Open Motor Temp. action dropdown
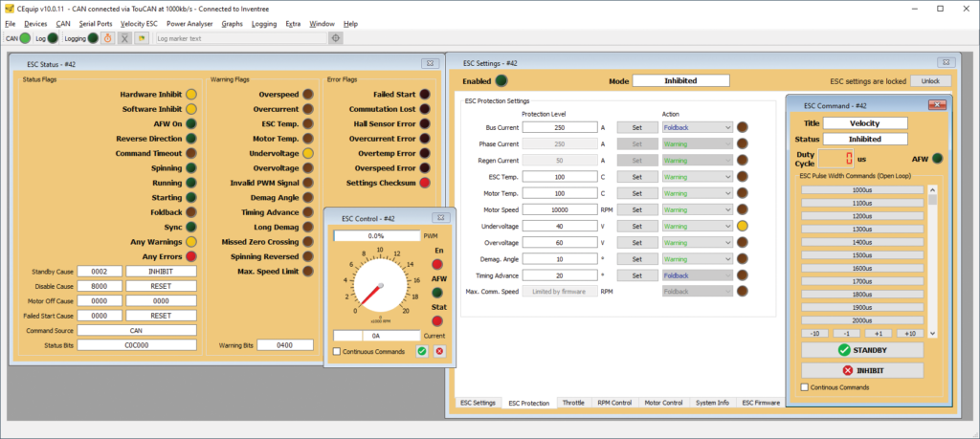 click(697, 193)
